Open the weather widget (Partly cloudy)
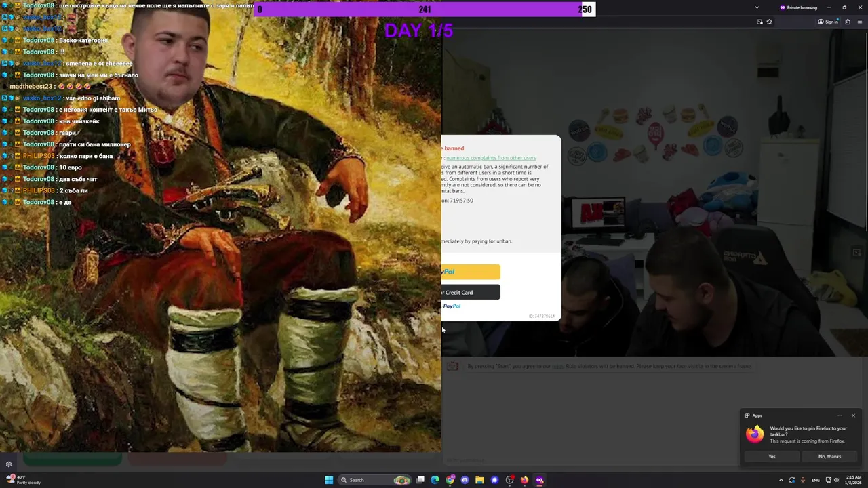Image resolution: width=868 pixels, height=488 pixels. coord(24,480)
